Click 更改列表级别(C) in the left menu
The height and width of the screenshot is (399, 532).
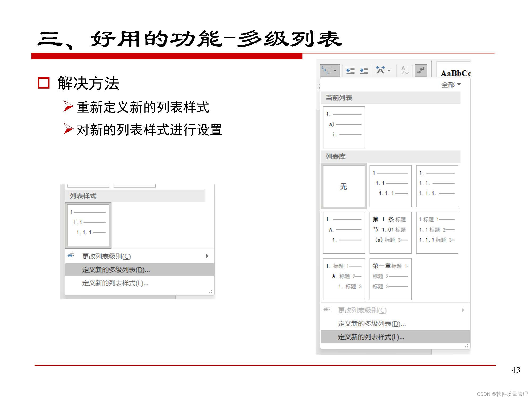[x=139, y=256]
